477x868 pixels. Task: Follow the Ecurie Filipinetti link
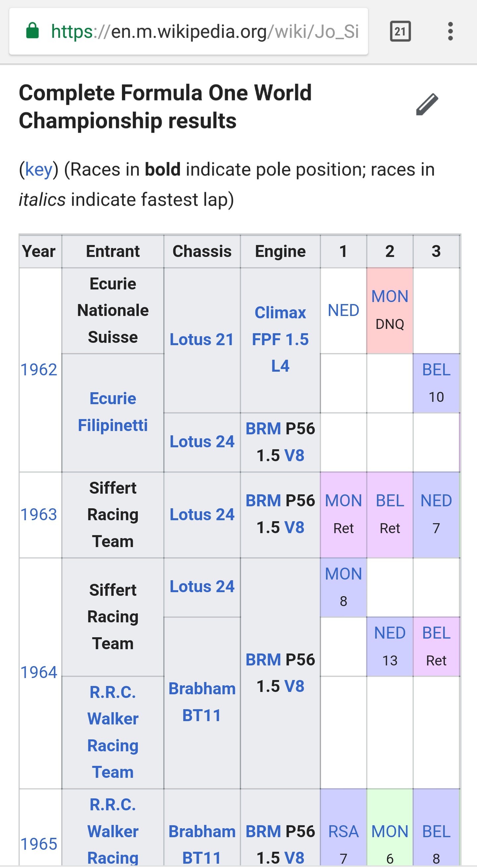click(113, 412)
